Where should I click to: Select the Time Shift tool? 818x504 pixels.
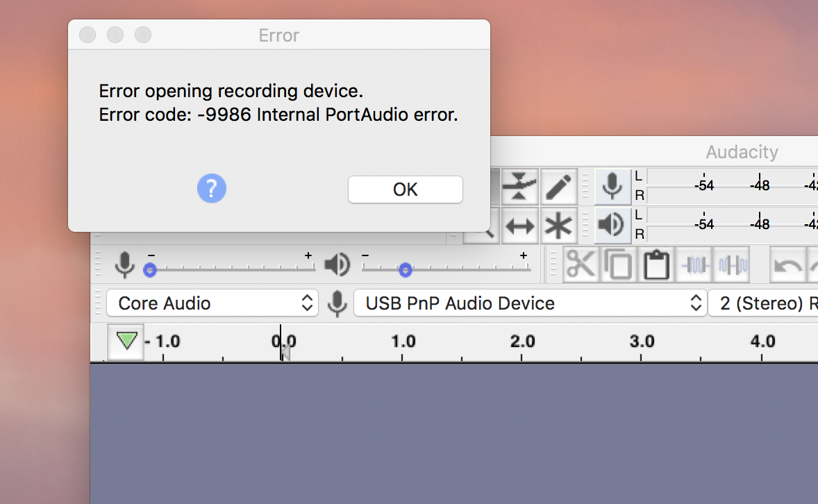(520, 225)
